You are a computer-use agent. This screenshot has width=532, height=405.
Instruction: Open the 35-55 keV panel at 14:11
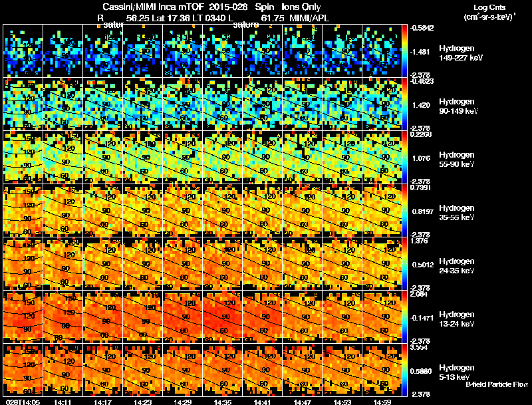pyautogui.click(x=63, y=211)
